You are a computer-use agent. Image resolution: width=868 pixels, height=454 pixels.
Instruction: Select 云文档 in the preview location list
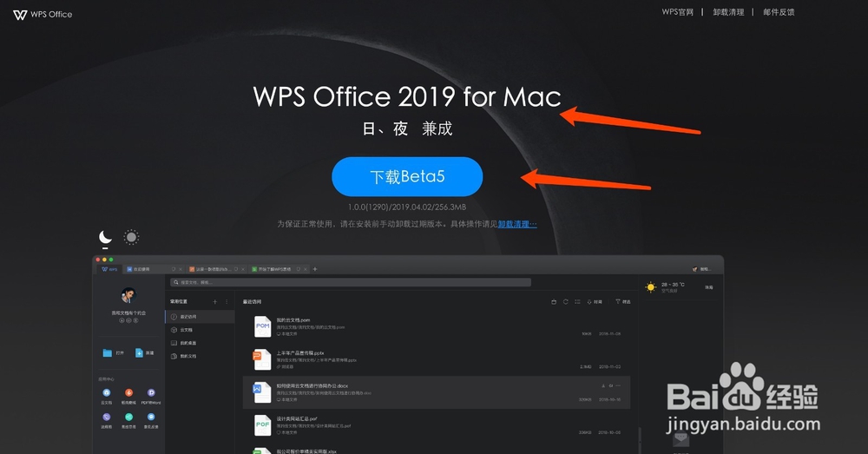pyautogui.click(x=200, y=330)
